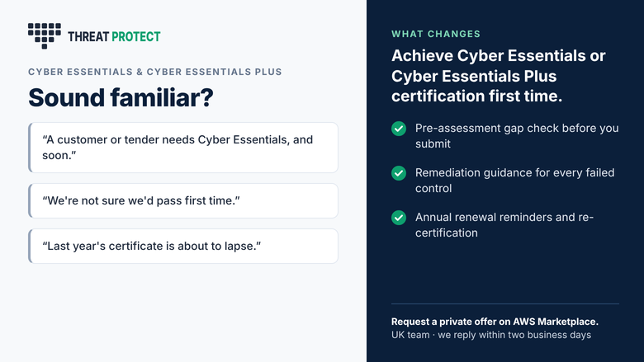Viewport: 644px width, 362px height.
Task: Click the Threat Protect shield grid logo
Action: click(45, 35)
